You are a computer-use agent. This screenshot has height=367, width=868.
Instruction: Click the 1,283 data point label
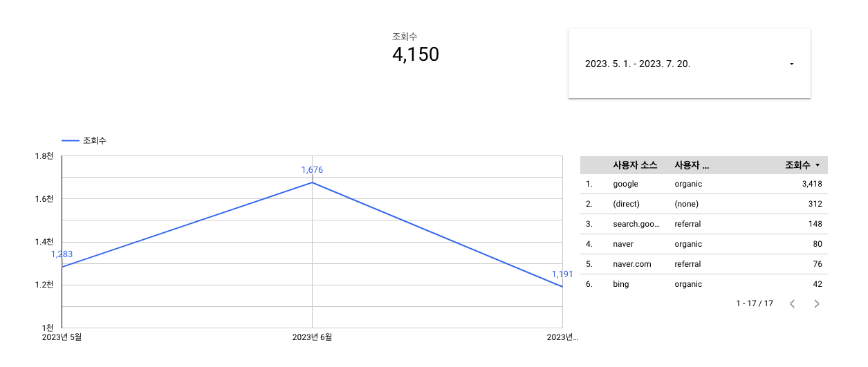coord(62,254)
